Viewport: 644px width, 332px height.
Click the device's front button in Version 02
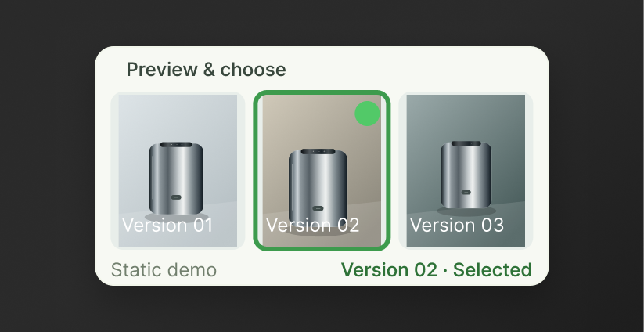[318, 208]
